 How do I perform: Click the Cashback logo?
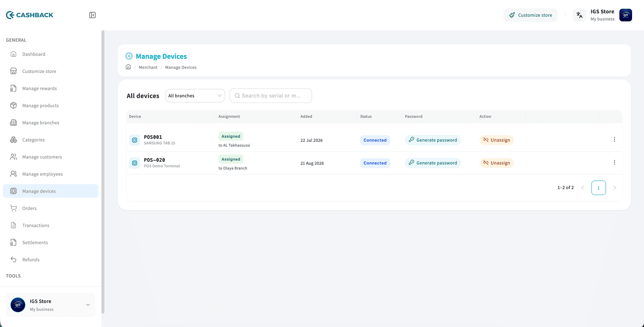click(x=30, y=15)
